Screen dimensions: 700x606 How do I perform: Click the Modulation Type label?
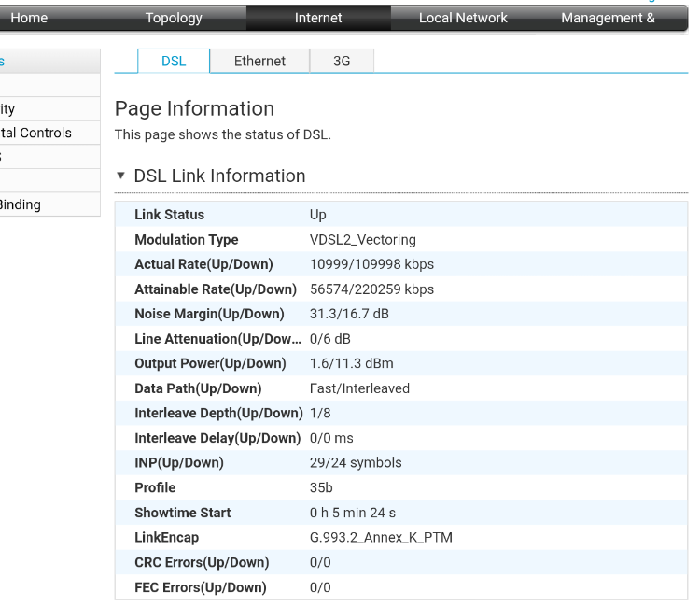(187, 240)
